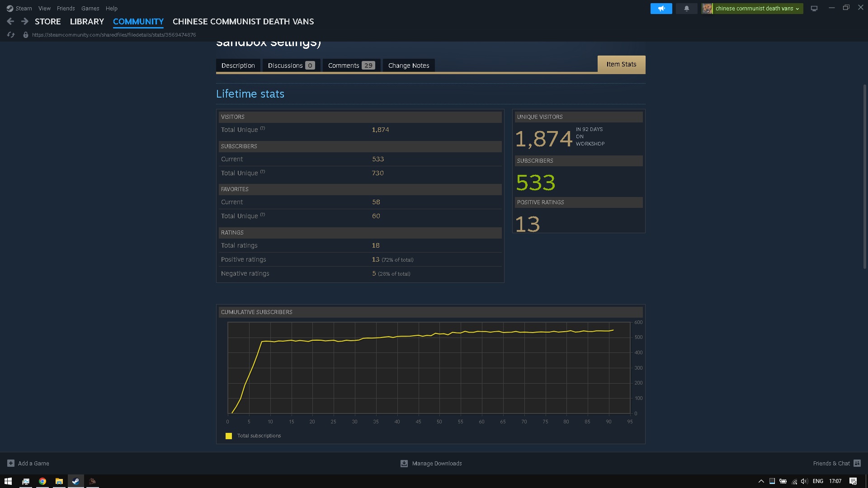
Task: Click the Big Picture mode monitor icon
Action: point(814,9)
